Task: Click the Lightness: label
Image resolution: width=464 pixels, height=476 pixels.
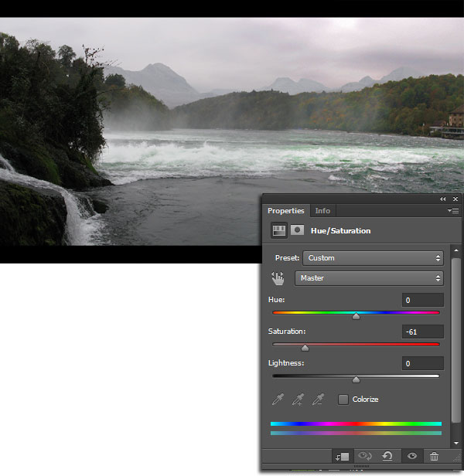Action: pos(286,362)
